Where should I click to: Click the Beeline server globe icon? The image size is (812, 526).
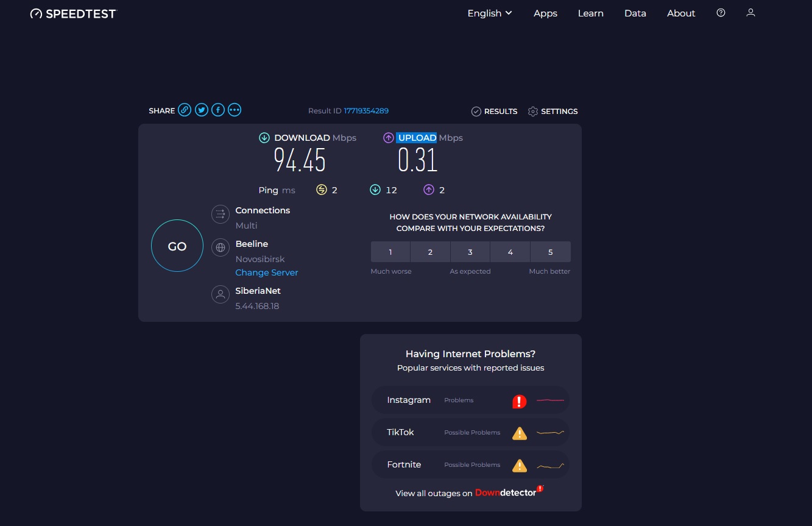click(220, 247)
